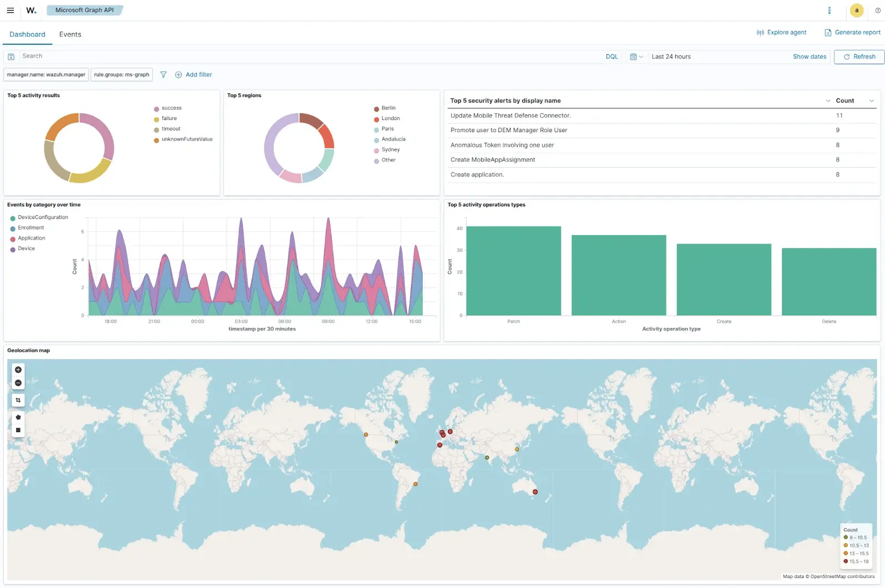Open the help icon in top bar
Image resolution: width=885 pixels, height=588 pixels.
[877, 11]
